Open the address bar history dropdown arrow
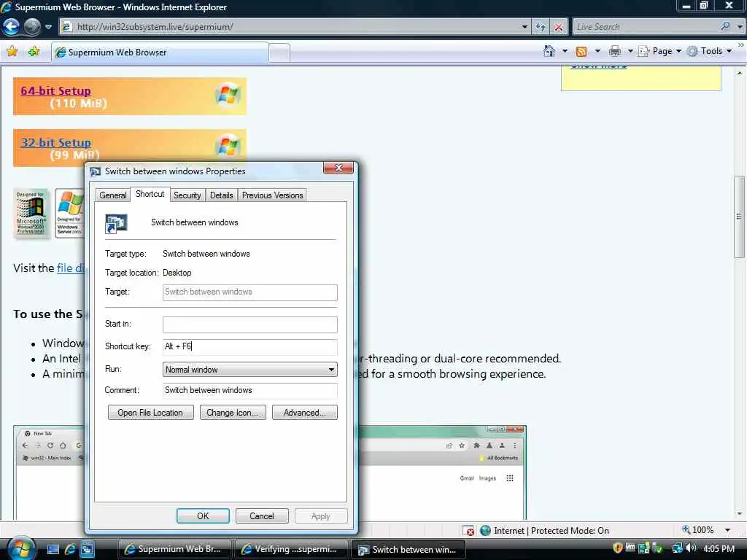This screenshot has width=747, height=560. tap(525, 27)
